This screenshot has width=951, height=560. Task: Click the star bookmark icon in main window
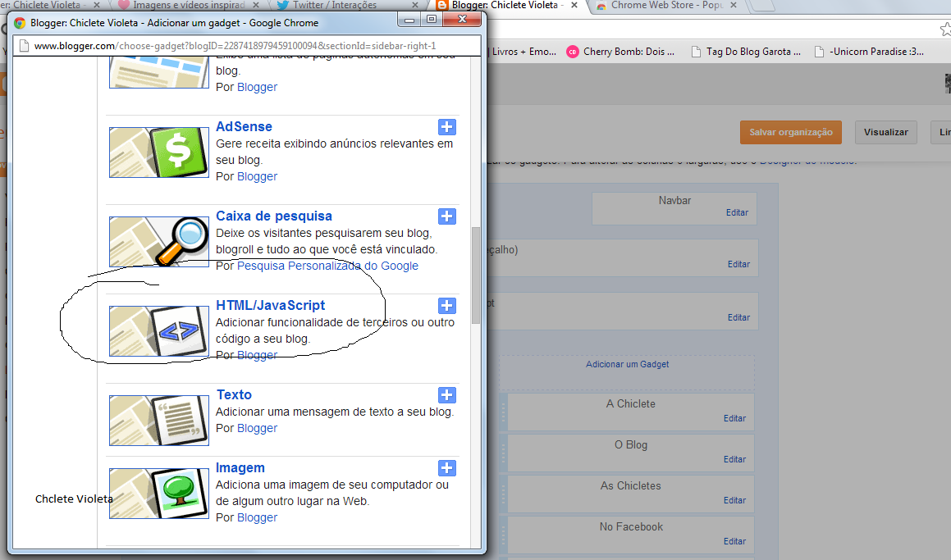945,29
